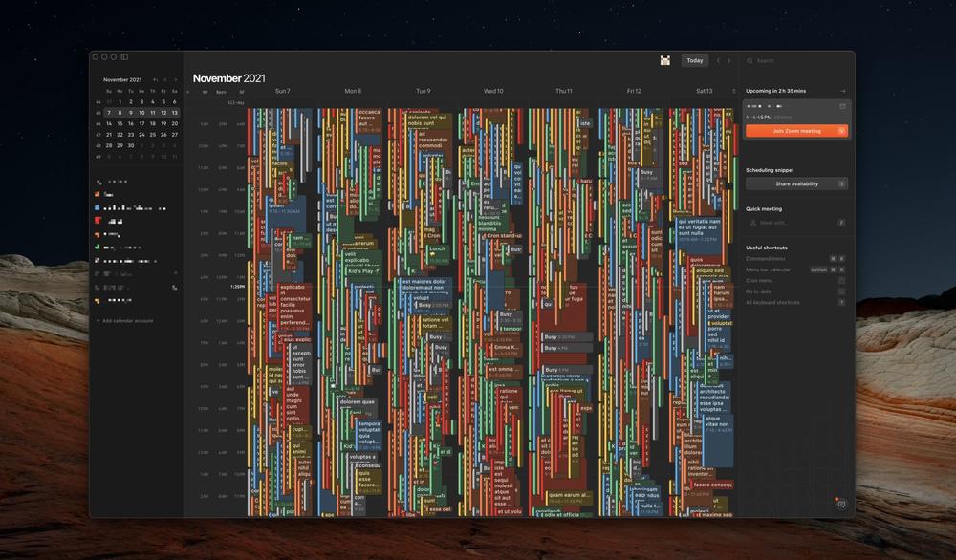Viewport: 956px width, 560px height.
Task: Click the November 2021 main title
Action: pyautogui.click(x=228, y=78)
